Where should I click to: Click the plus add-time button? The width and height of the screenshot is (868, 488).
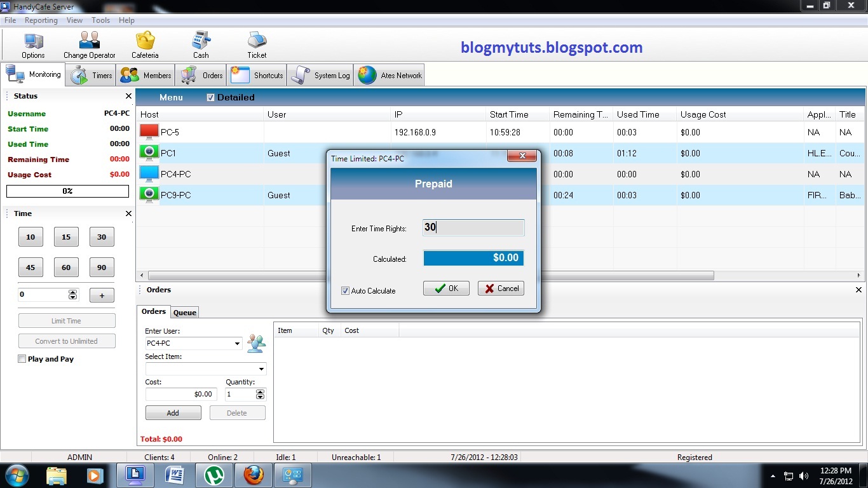coord(102,295)
